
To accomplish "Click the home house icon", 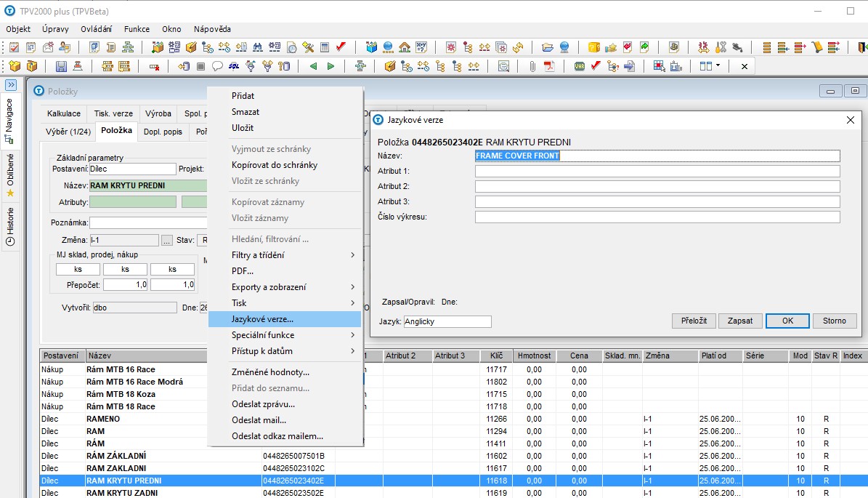I will click(x=405, y=48).
